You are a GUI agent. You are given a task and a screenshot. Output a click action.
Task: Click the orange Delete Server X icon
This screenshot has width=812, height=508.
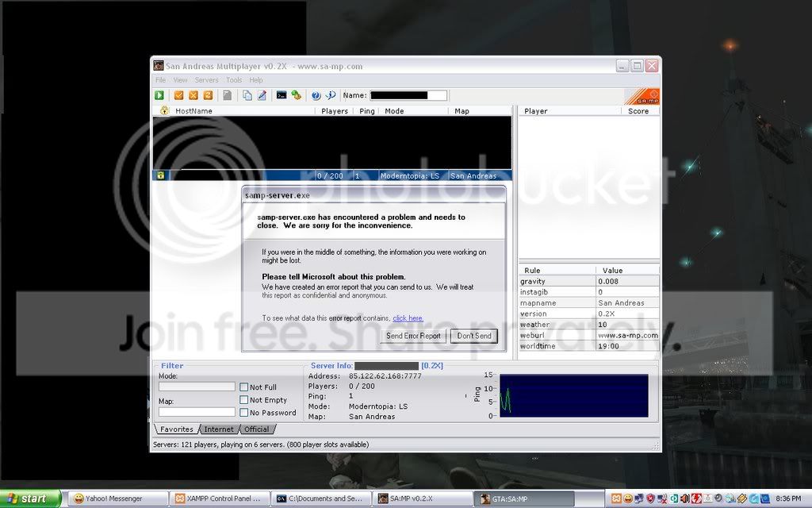tap(193, 95)
